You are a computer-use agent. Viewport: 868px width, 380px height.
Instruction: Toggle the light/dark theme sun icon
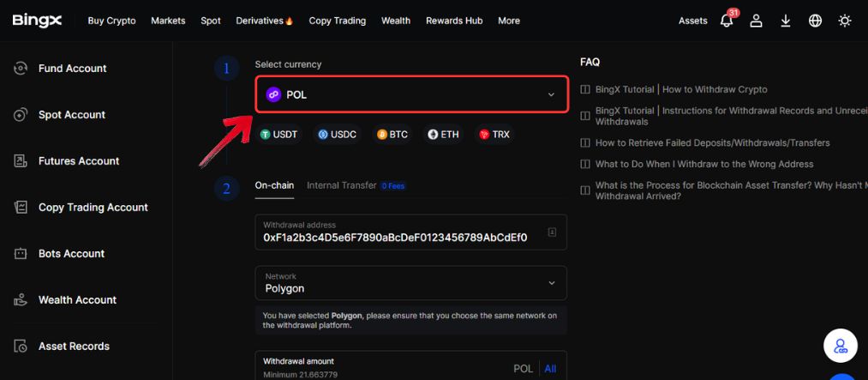pyautogui.click(x=844, y=21)
